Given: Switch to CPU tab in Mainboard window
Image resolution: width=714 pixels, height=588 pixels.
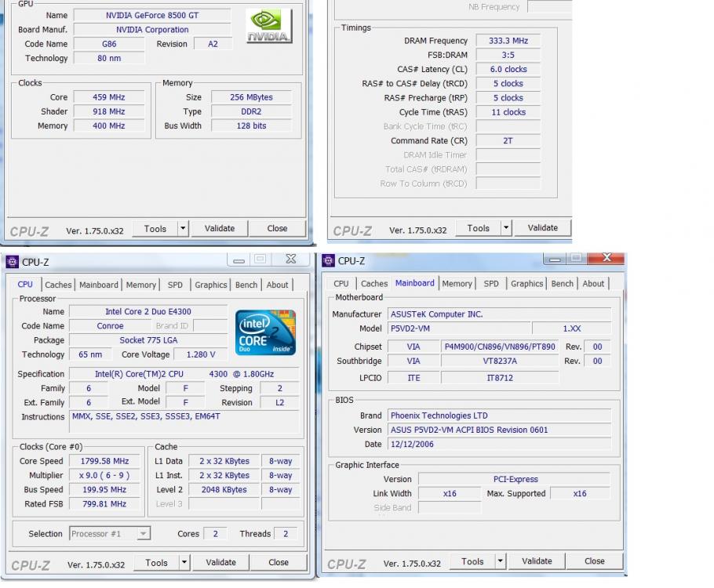Looking at the screenshot, I should [x=341, y=284].
